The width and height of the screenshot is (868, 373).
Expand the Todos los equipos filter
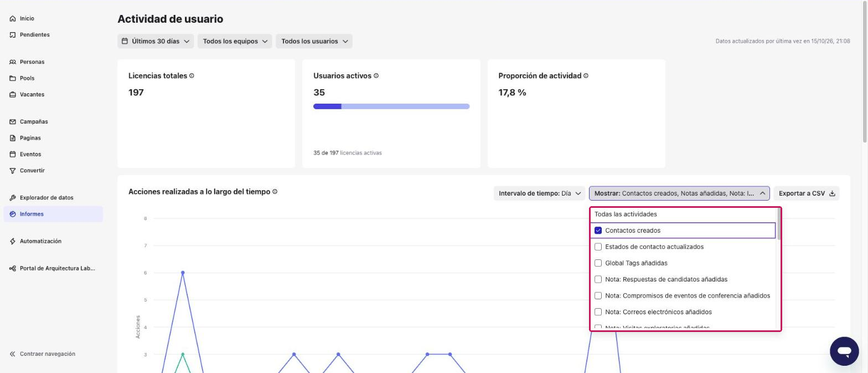click(x=235, y=41)
